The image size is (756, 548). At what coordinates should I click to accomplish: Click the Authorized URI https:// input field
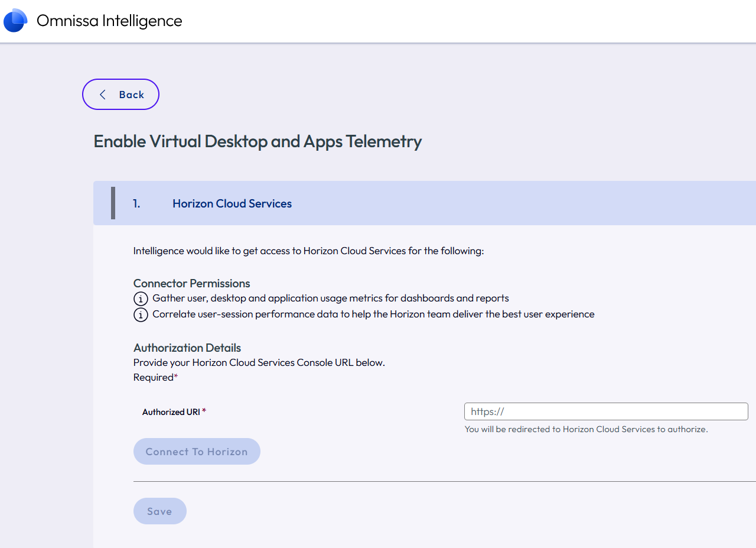[x=606, y=411]
